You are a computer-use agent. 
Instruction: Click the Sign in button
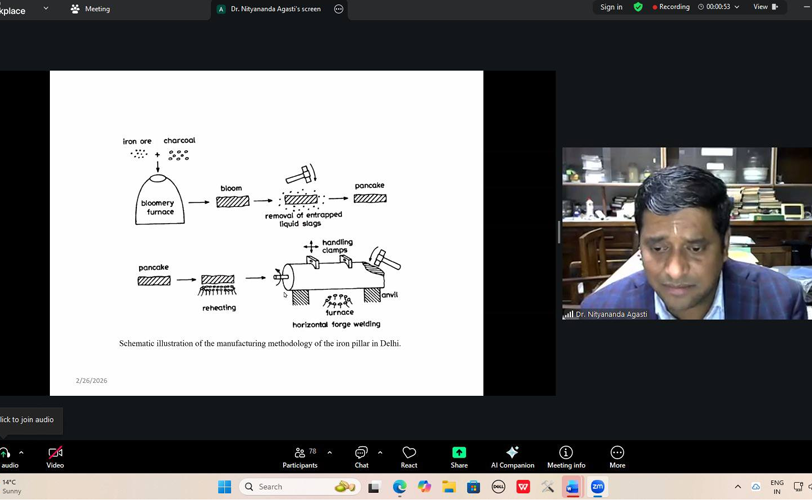coord(611,7)
